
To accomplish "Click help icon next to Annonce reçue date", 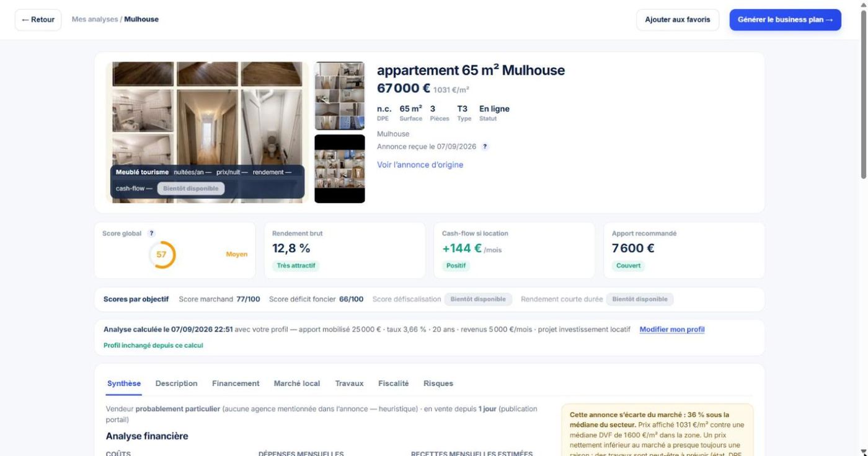I will point(485,147).
